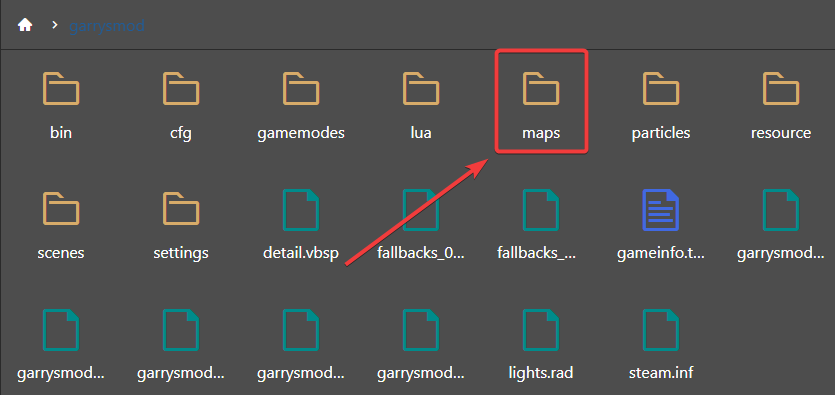This screenshot has width=835, height=395.
Task: Click the garrysmod breadcrumb link
Action: (107, 26)
